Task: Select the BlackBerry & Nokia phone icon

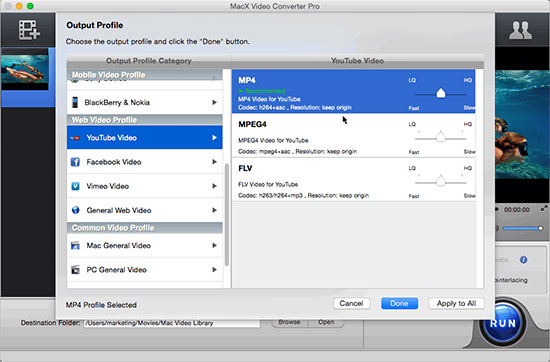Action: coord(75,102)
